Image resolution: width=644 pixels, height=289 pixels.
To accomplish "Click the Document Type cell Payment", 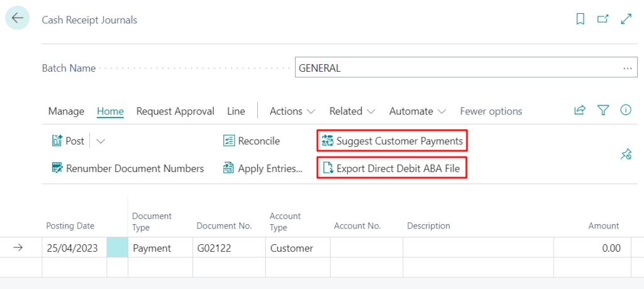I will point(160,247).
